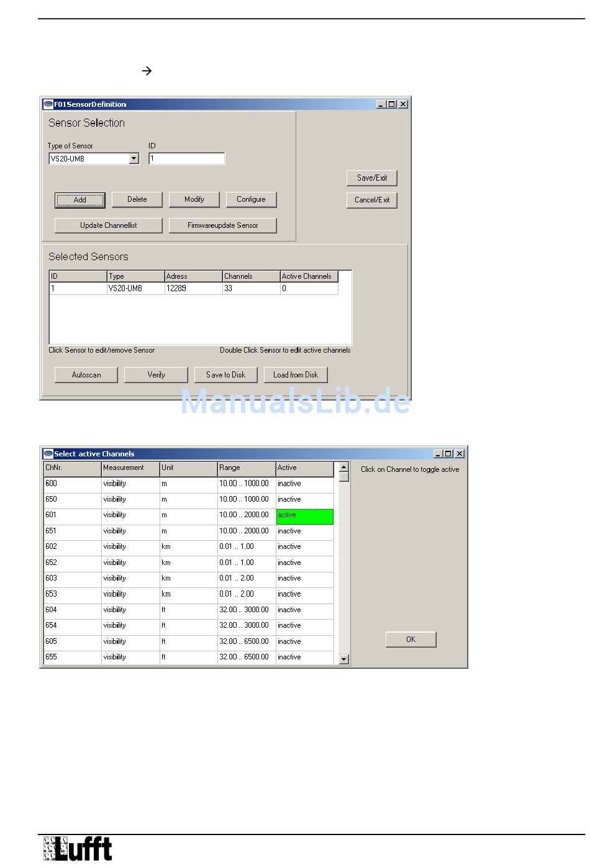Viewport: 590px width, 868px height.
Task: Maximize Select active Channels window
Action: (x=448, y=454)
